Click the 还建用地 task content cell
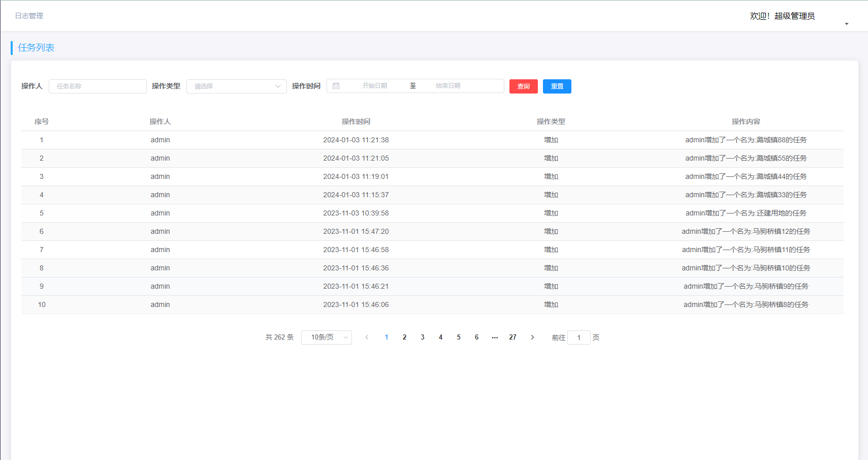868x460 pixels. click(x=746, y=213)
